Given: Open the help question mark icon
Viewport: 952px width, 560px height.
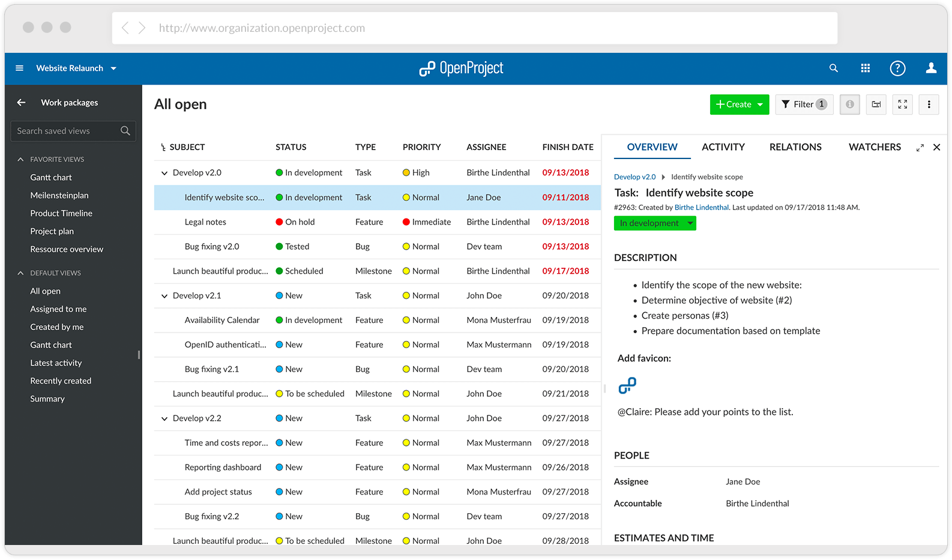Looking at the screenshot, I should point(897,68).
